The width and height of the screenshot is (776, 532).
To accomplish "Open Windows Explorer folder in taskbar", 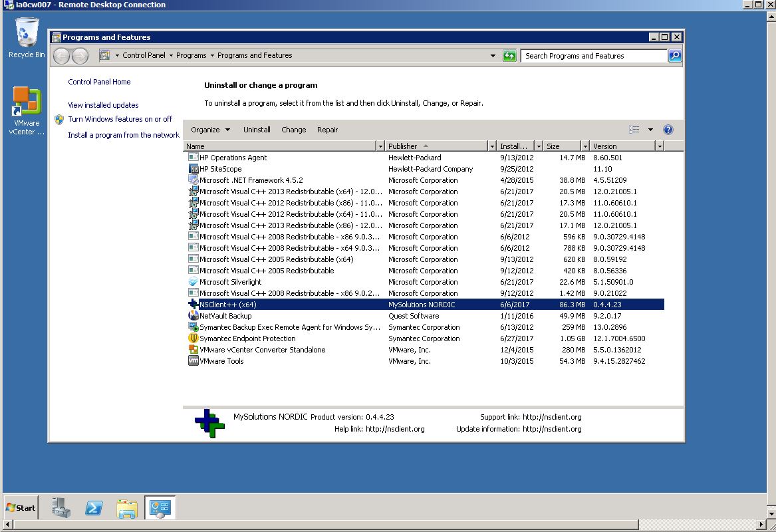I will tap(127, 508).
